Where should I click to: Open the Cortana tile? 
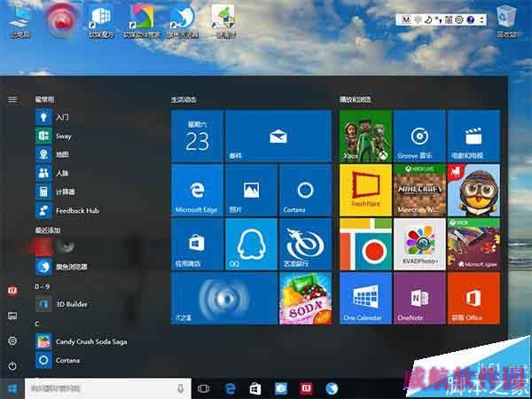[305, 190]
